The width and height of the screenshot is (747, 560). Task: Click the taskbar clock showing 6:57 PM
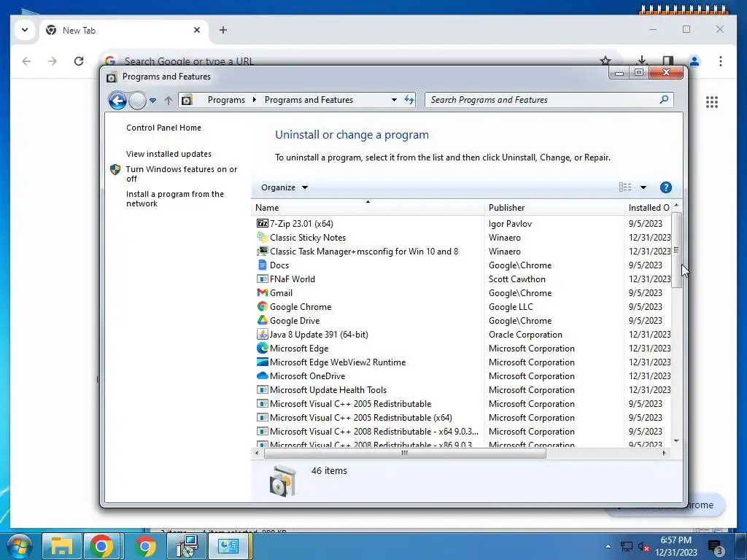tap(676, 546)
